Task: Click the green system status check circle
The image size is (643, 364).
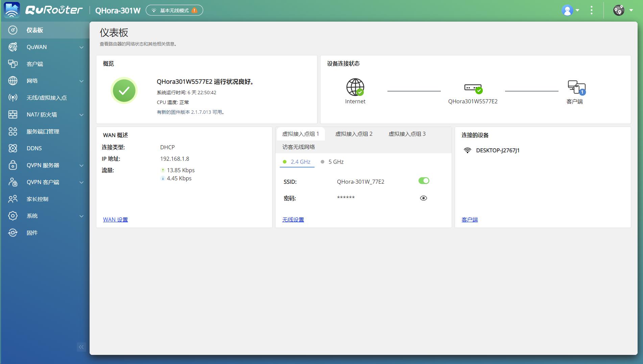Action: (x=124, y=90)
